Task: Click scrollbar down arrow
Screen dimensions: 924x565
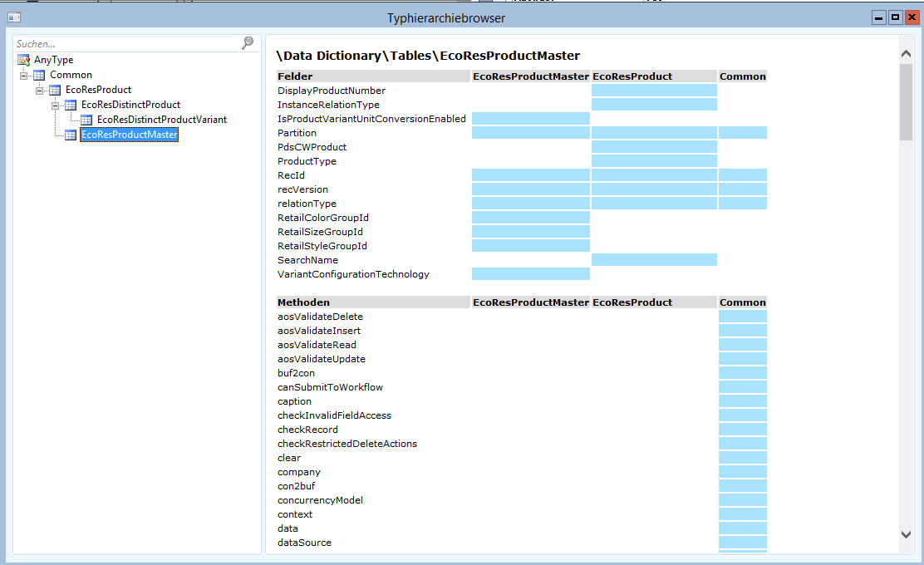Action: point(906,534)
